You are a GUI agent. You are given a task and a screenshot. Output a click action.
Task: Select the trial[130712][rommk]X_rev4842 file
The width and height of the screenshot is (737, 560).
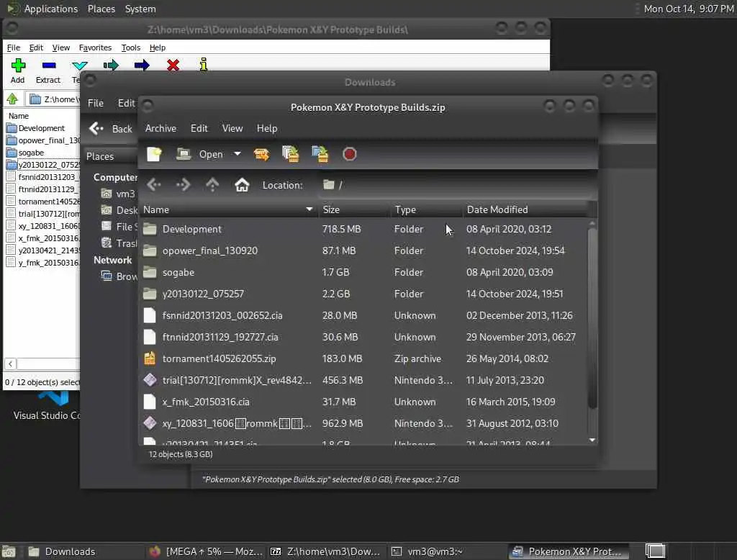363,380
